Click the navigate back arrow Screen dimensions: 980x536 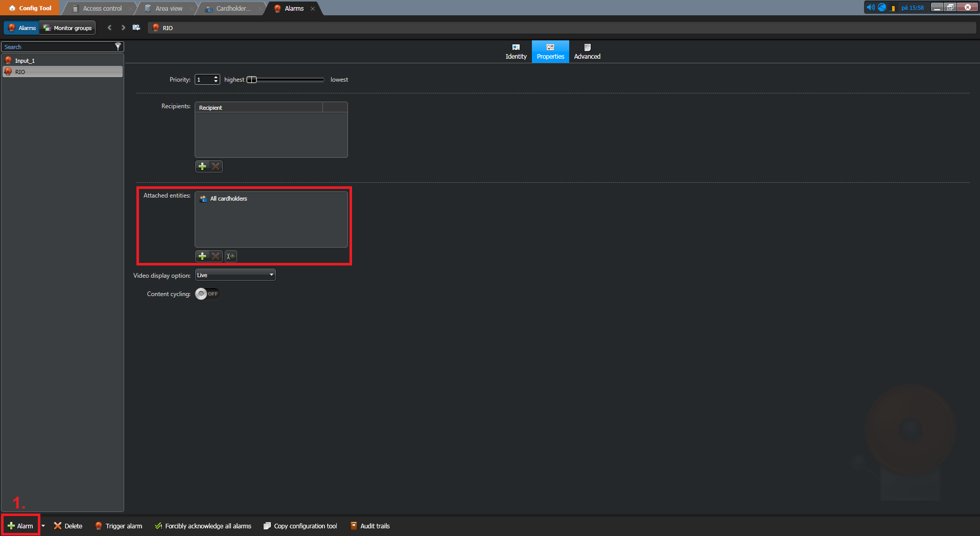pos(109,28)
